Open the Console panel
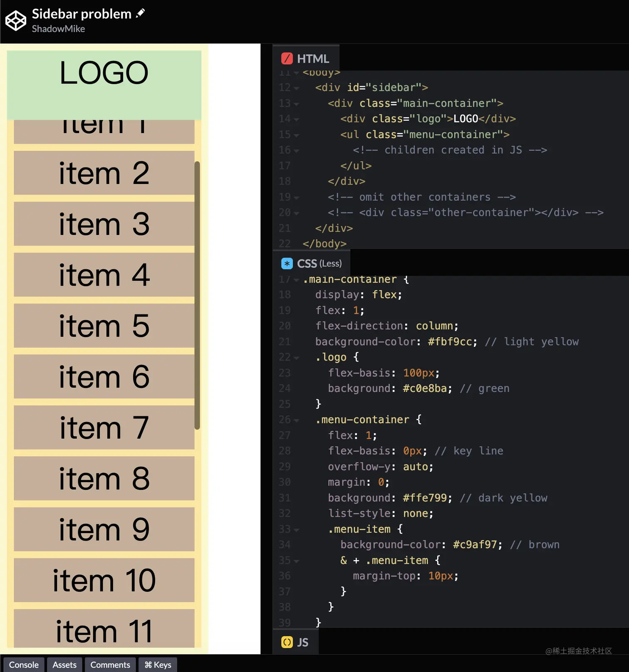Screen dimensions: 629x672 24,665
